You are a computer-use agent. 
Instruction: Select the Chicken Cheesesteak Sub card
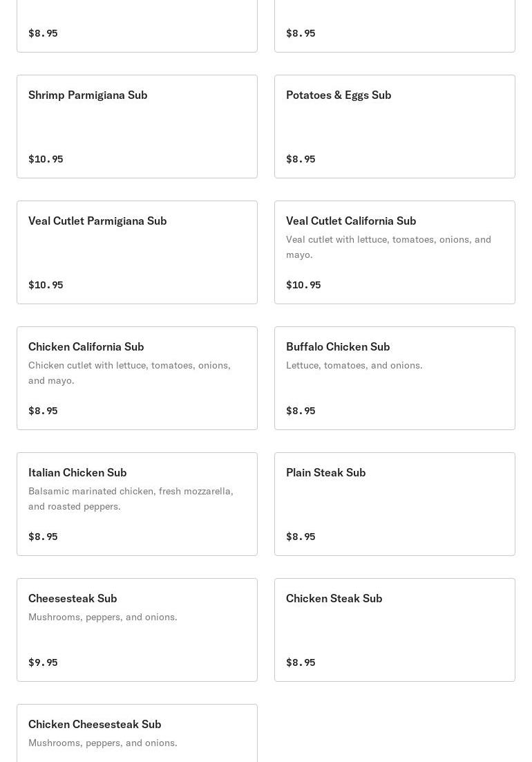[137, 733]
